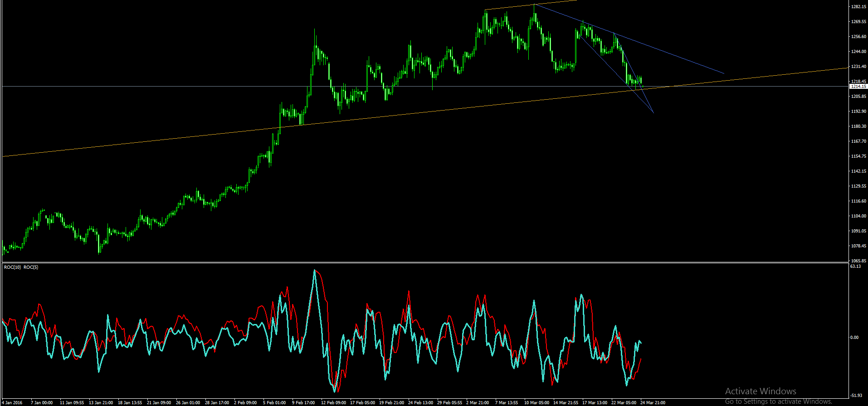Click the 11 Jan 09:55 time label
This screenshot has height=406, width=868.
[x=72, y=403]
